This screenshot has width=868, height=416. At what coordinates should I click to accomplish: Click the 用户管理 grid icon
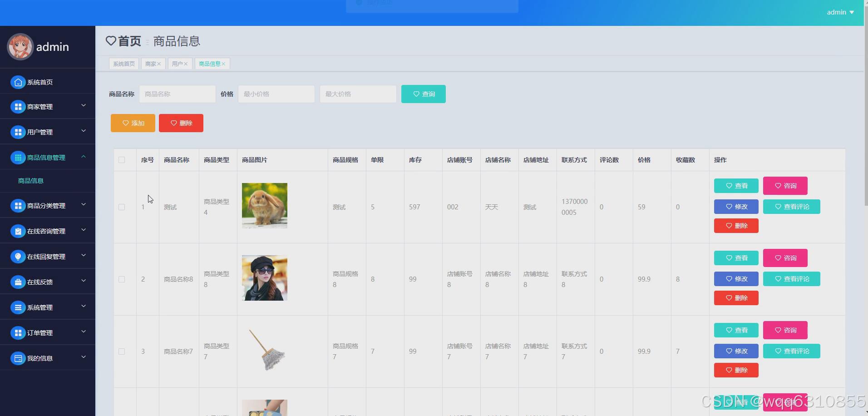[18, 132]
